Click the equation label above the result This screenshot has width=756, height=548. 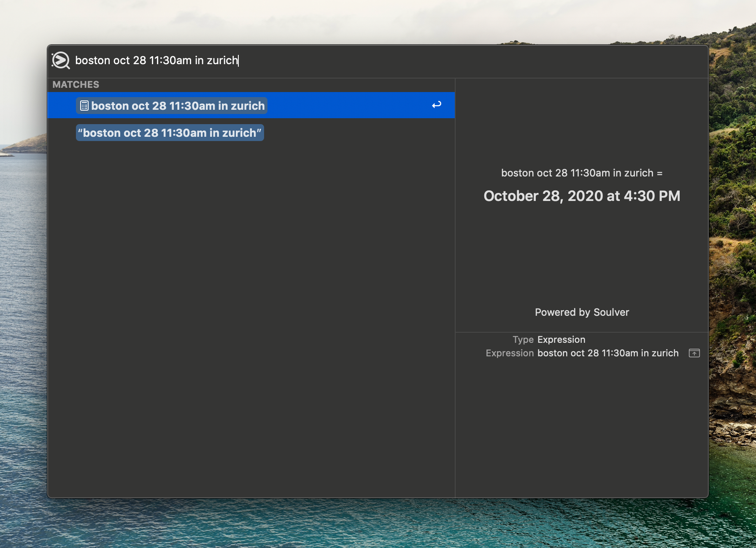point(582,173)
